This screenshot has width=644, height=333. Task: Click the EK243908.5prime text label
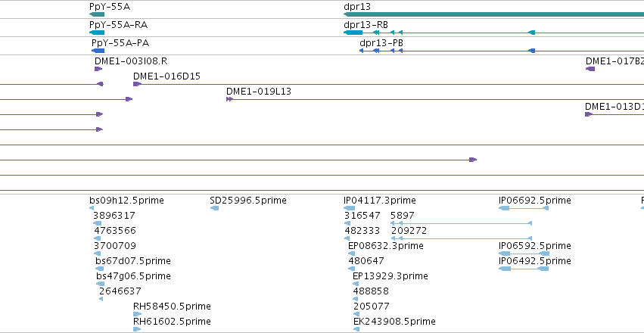point(394,321)
